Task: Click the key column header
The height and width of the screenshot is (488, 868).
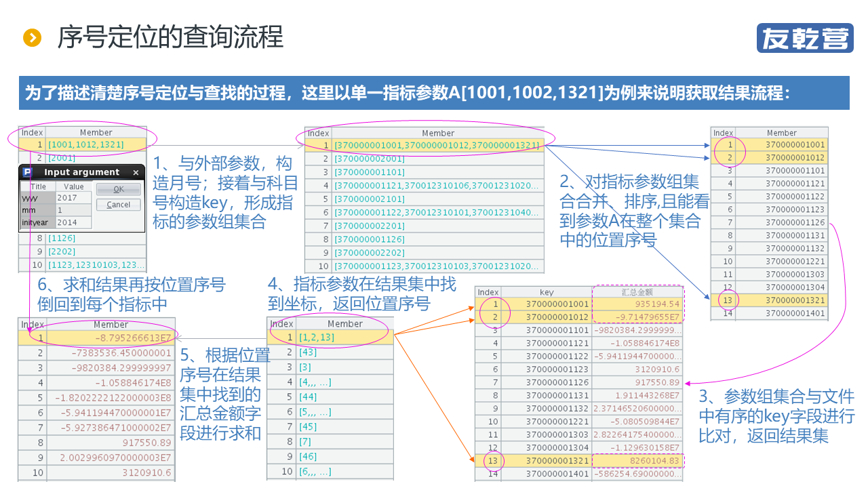Action: point(546,292)
